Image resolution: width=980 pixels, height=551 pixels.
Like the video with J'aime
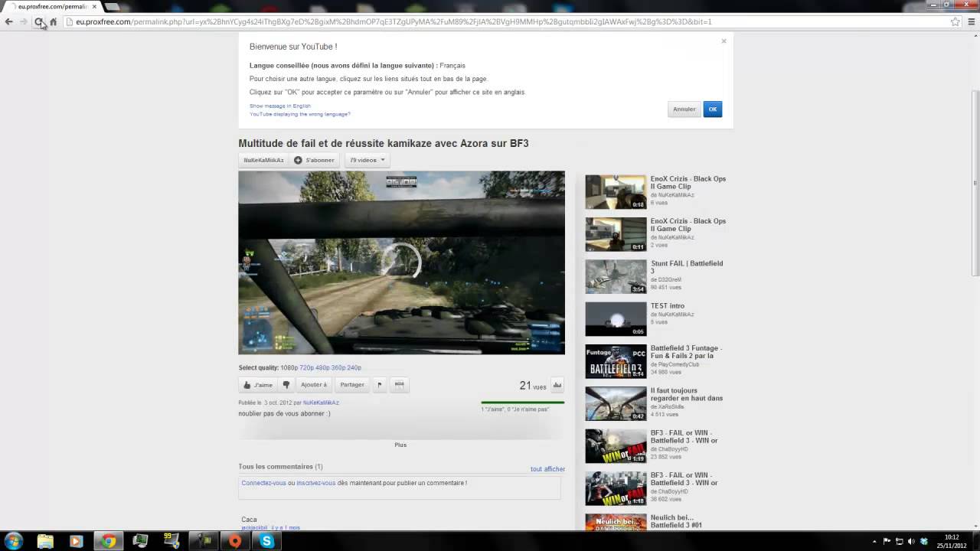258,385
